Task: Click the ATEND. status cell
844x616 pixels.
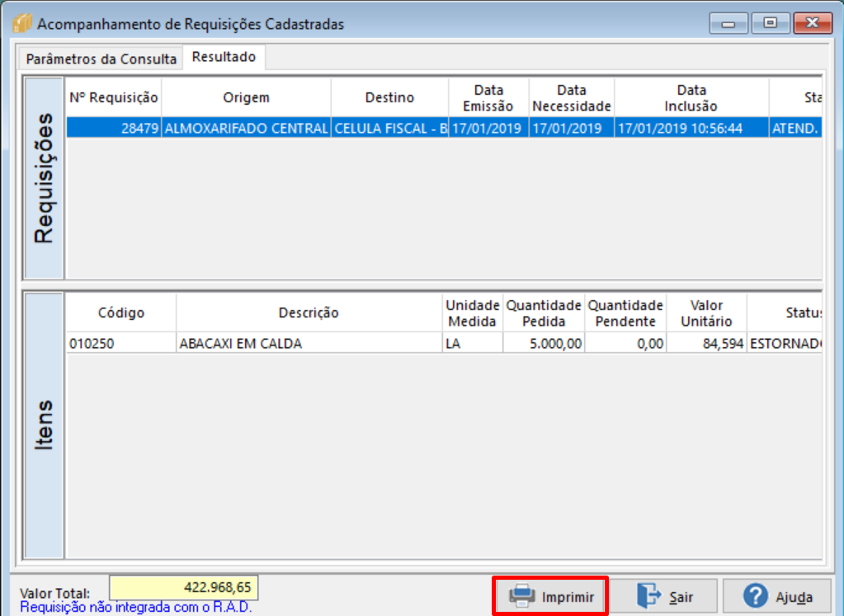Action: (x=795, y=128)
